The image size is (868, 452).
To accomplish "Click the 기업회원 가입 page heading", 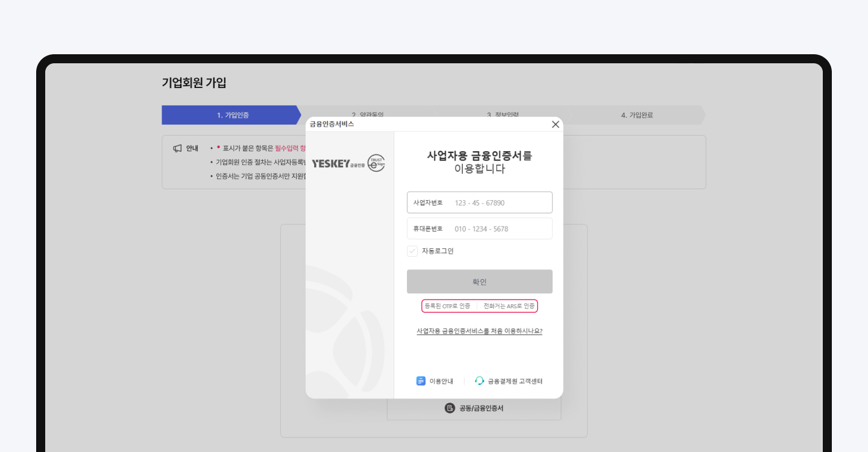I will pyautogui.click(x=194, y=83).
